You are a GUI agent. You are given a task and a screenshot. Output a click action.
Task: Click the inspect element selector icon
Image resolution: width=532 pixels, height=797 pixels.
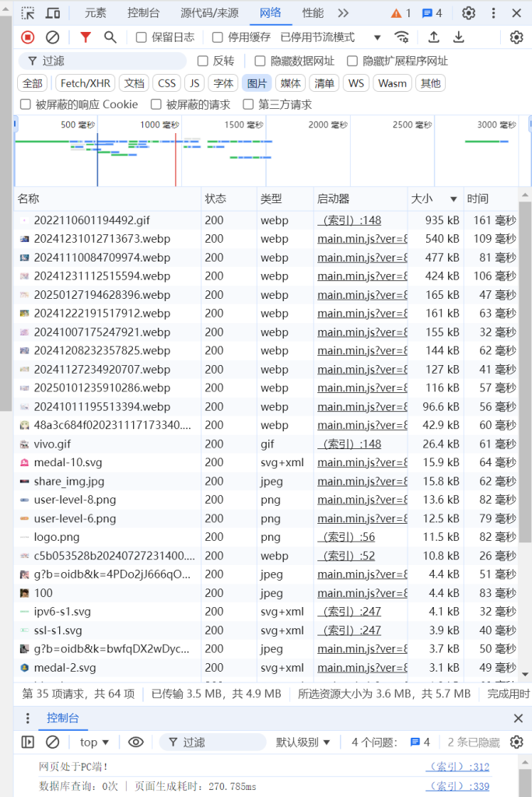(28, 13)
